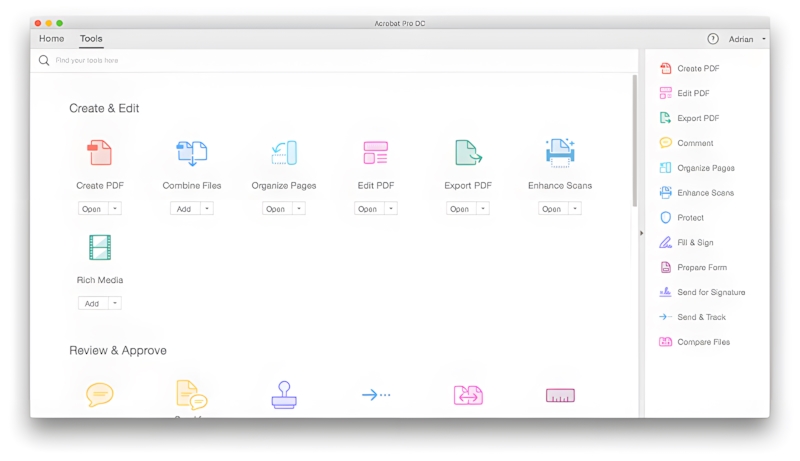Expand dropdown arrow beside Combine Files Add
Viewport: 800px width, 461px height.
207,209
